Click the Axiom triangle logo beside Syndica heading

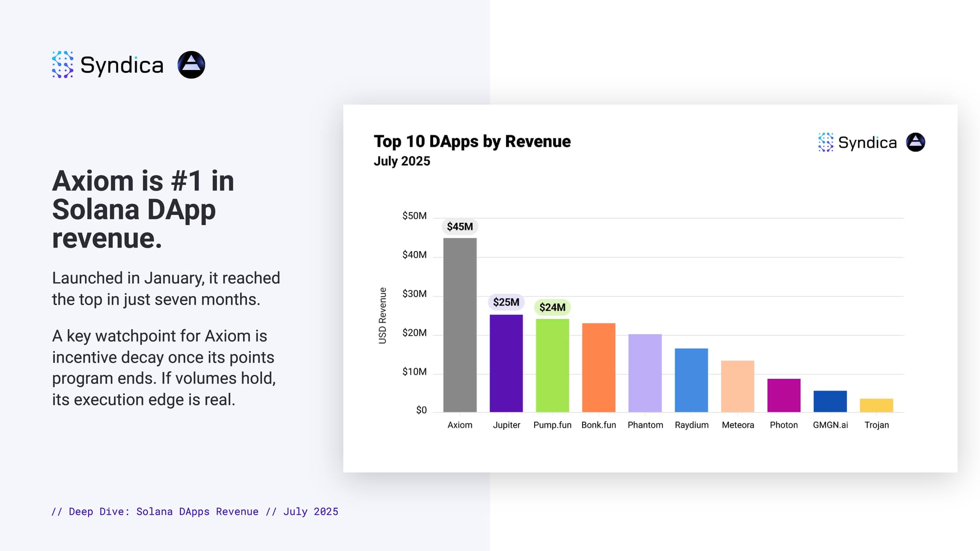(191, 65)
